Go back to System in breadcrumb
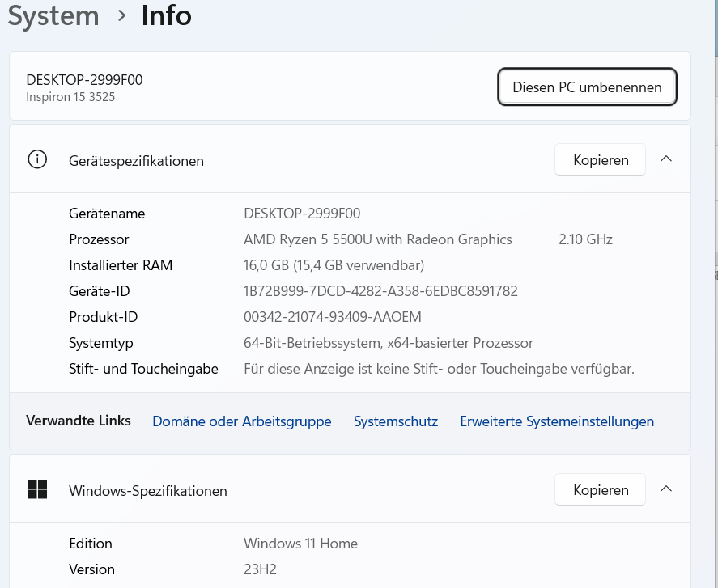Viewport: 718px width, 588px height. [53, 15]
